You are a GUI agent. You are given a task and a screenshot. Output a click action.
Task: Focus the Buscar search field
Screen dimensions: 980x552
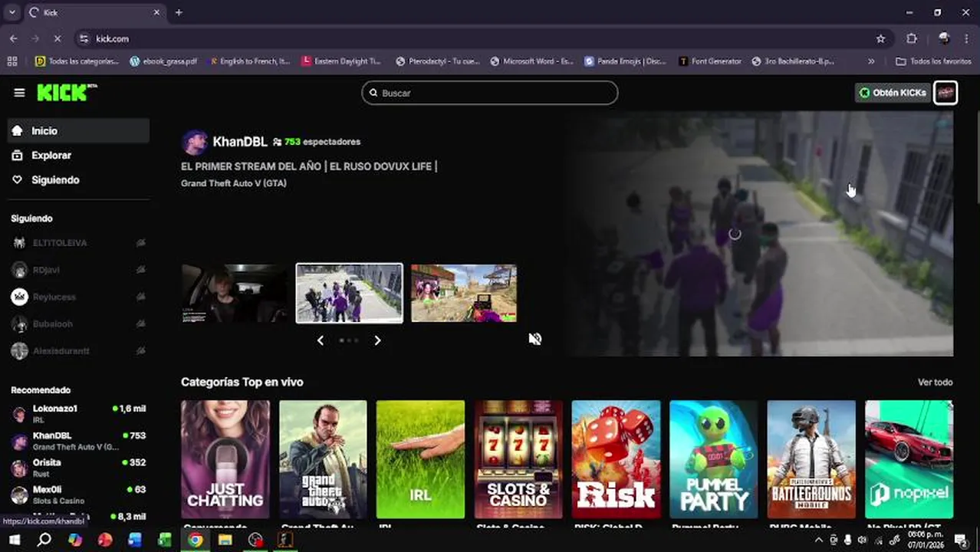(489, 93)
